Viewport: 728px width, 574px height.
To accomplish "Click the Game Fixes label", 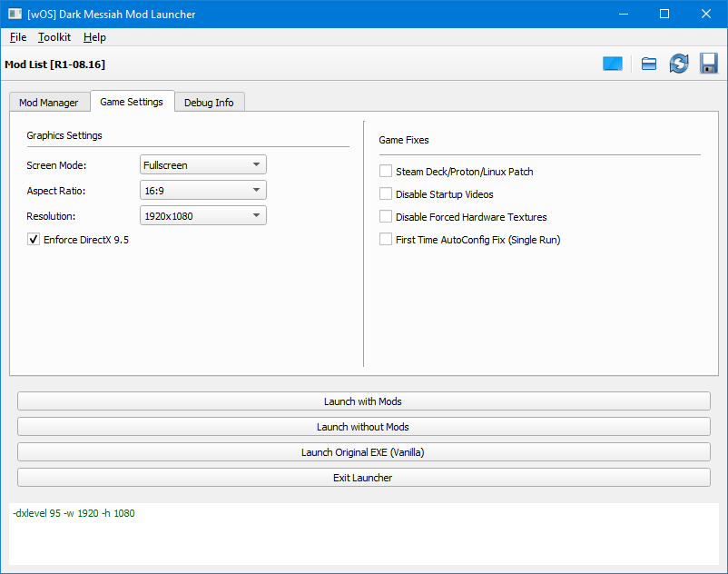I will point(404,140).
